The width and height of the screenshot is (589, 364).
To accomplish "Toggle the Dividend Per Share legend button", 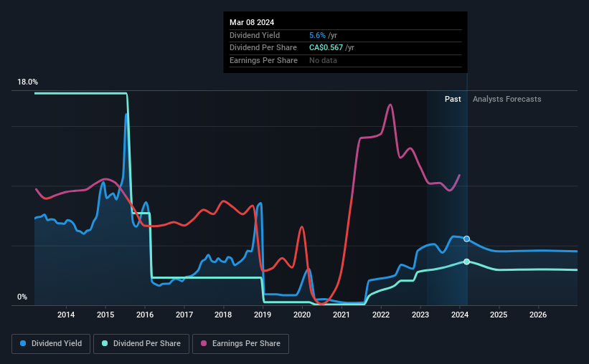I will coord(141,344).
